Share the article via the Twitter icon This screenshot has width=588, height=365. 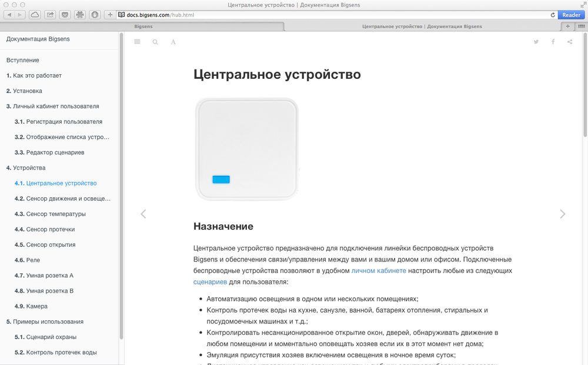click(x=536, y=42)
